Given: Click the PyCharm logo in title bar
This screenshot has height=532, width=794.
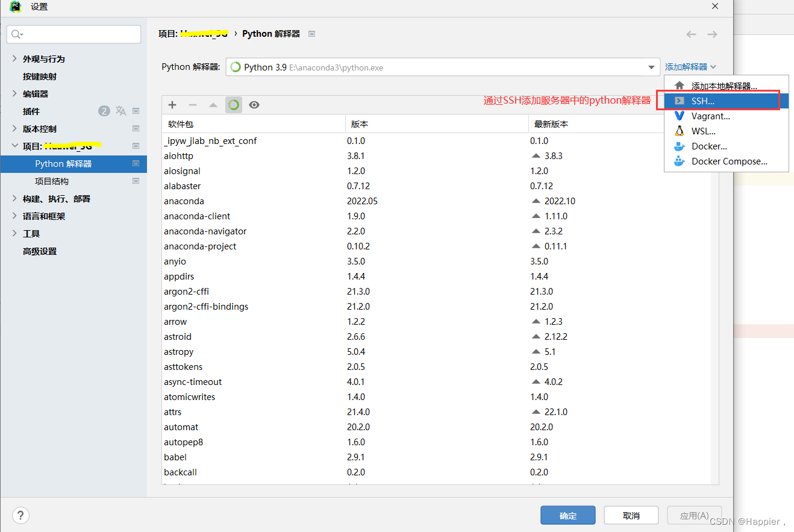Looking at the screenshot, I should pos(16,7).
